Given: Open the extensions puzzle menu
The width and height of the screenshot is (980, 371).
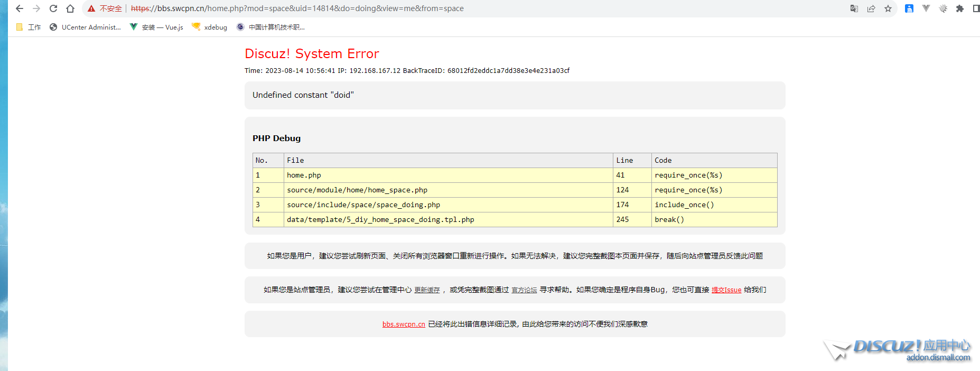Looking at the screenshot, I should coord(960,8).
